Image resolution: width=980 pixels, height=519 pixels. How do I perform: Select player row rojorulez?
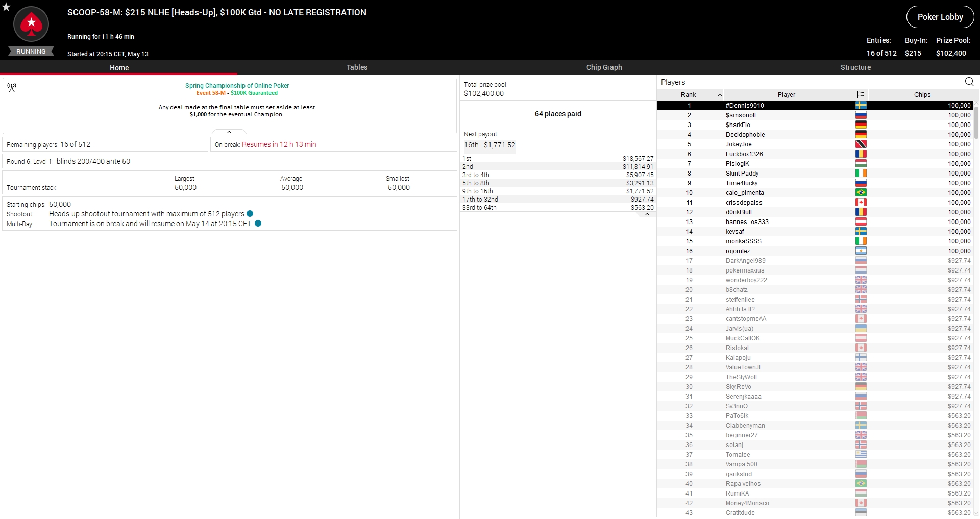[815, 251]
